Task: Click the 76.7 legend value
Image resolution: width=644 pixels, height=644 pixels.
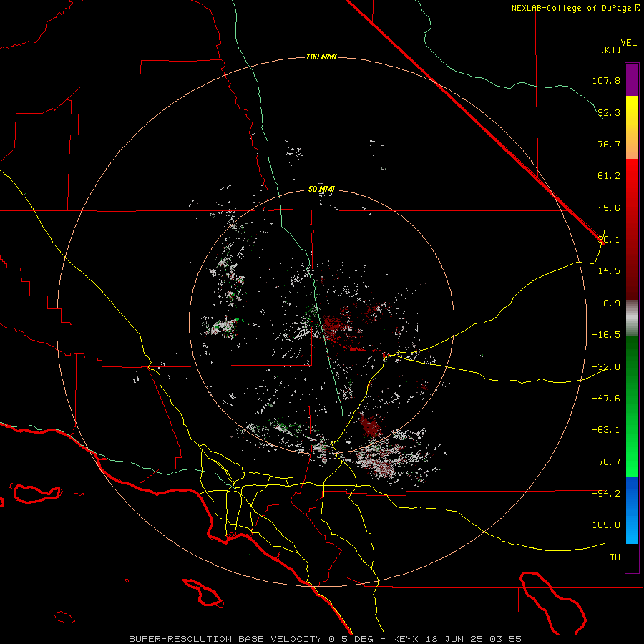Action: tap(609, 144)
